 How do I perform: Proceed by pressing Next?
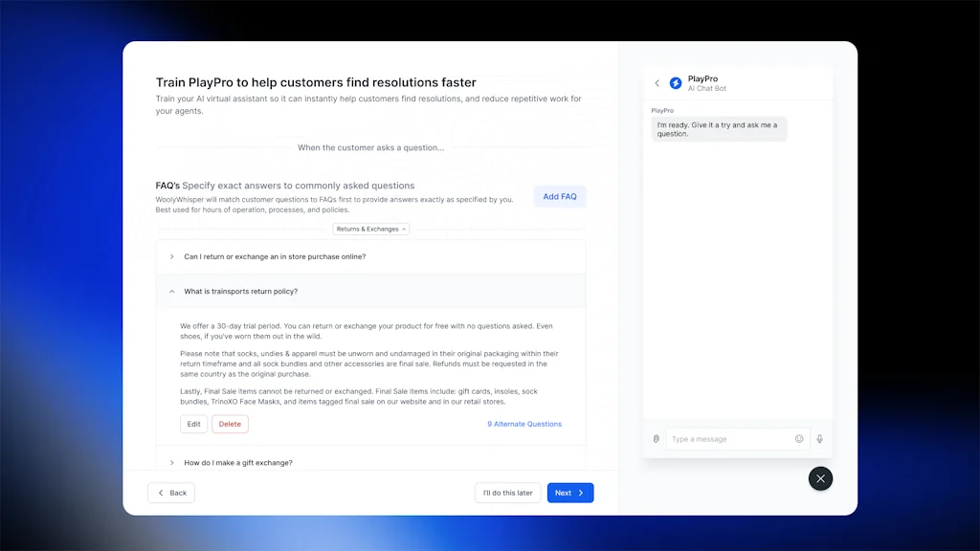tap(569, 492)
